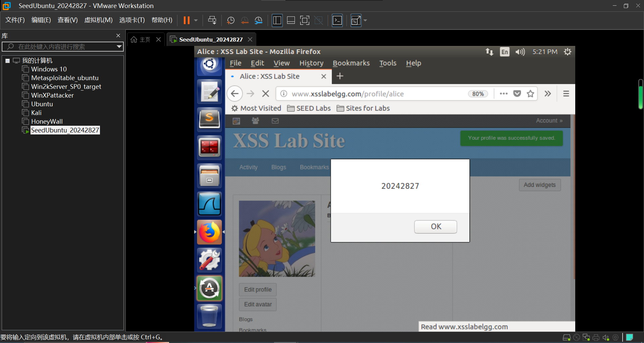Screen dimensions: 644x343
Task: Select WinXPattacker VM
Action: (x=52, y=95)
